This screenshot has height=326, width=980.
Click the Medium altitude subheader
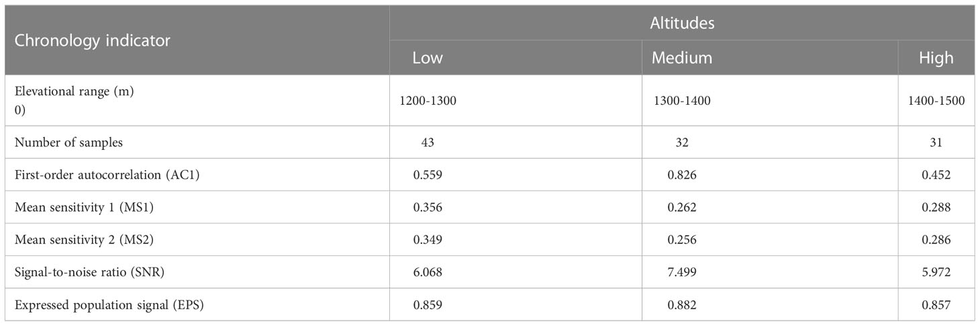click(x=681, y=58)
